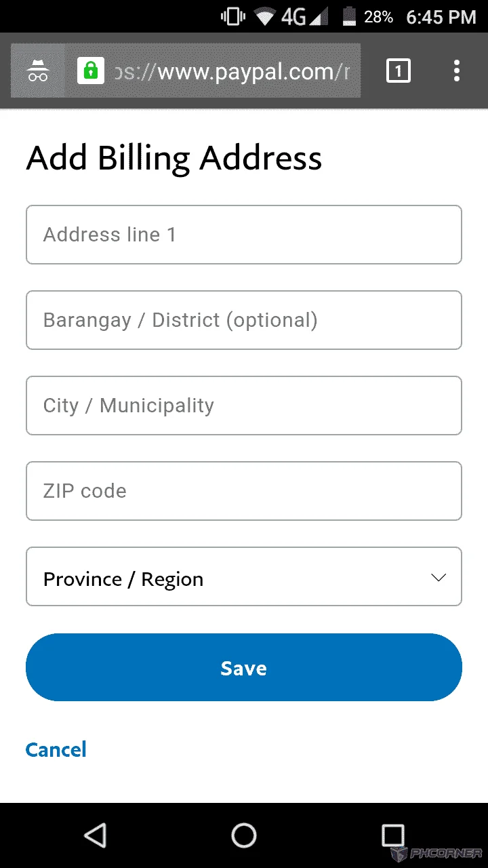Tap the battery icon in status bar
Screen dimensions: 488x868
pyautogui.click(x=350, y=16)
